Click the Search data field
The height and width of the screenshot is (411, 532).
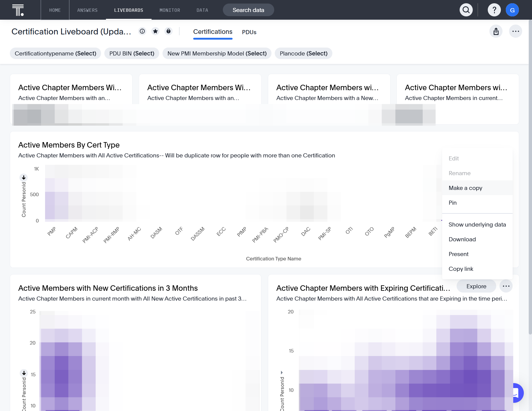249,10
